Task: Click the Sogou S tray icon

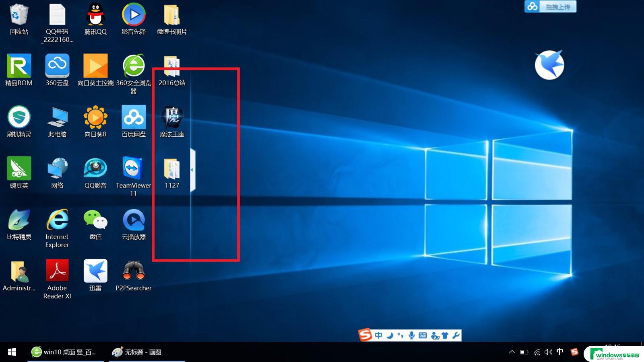Action: coord(574,352)
